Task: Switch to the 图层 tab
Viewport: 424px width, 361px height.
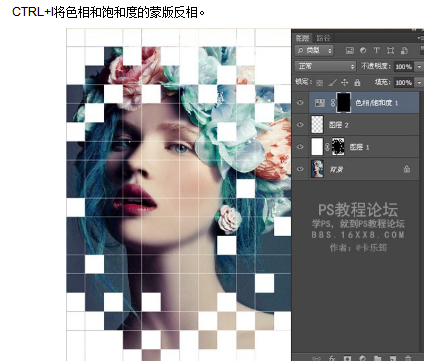Action: pyautogui.click(x=302, y=38)
